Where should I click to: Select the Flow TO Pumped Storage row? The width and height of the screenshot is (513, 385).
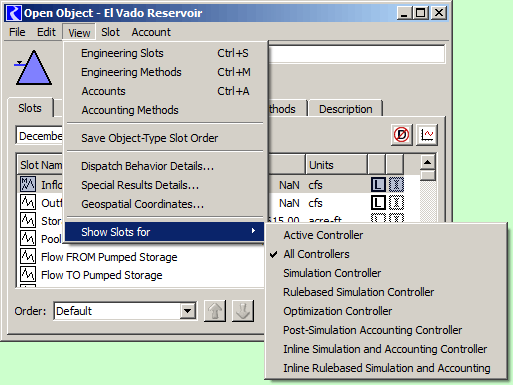click(140, 275)
